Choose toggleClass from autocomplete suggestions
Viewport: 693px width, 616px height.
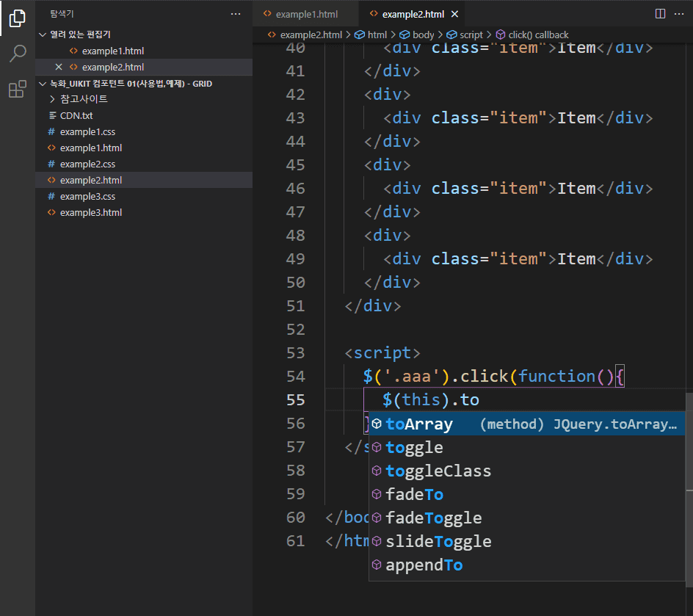[x=438, y=471]
